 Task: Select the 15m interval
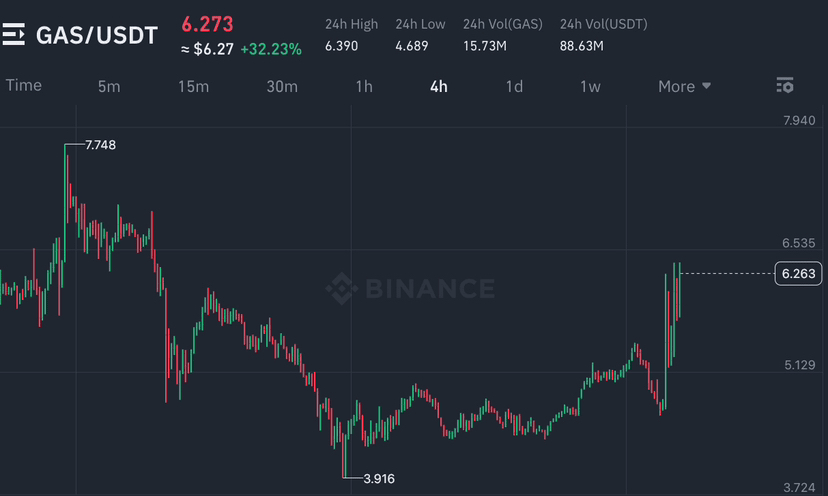(x=193, y=86)
